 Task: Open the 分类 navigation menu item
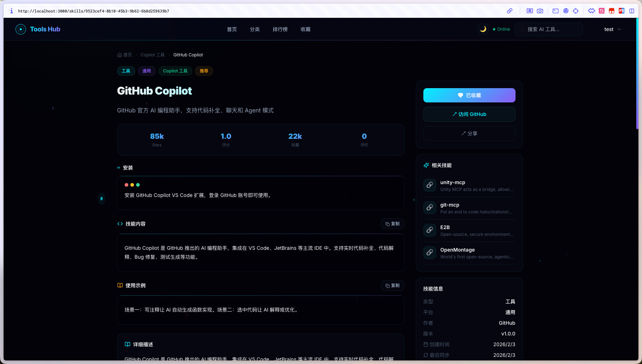(255, 29)
